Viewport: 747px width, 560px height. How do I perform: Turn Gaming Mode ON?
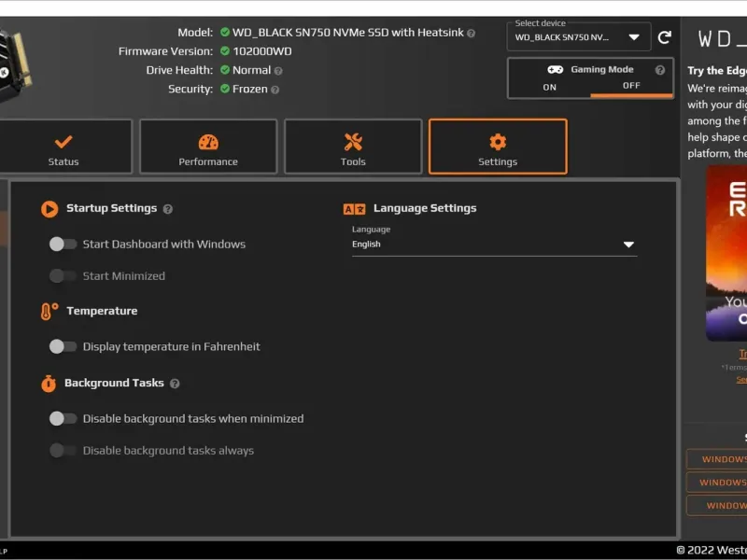[x=549, y=88]
